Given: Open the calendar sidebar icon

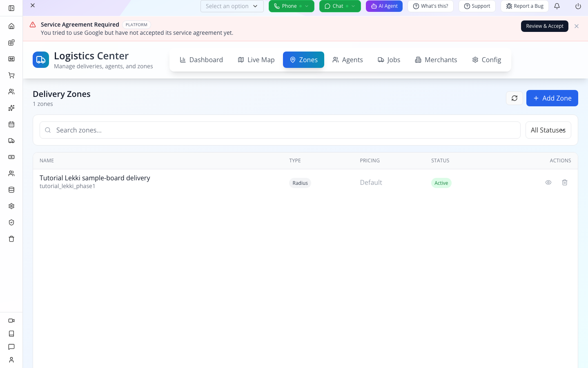Looking at the screenshot, I should coord(11,124).
